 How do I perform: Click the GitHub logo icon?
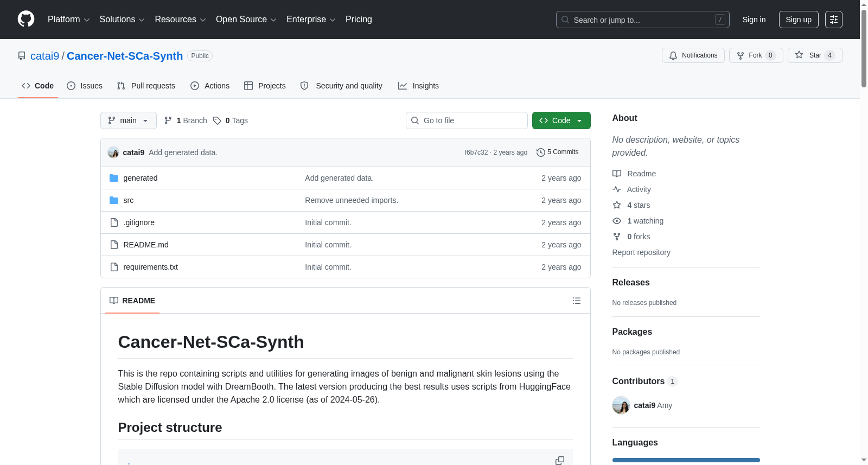pyautogui.click(x=26, y=19)
